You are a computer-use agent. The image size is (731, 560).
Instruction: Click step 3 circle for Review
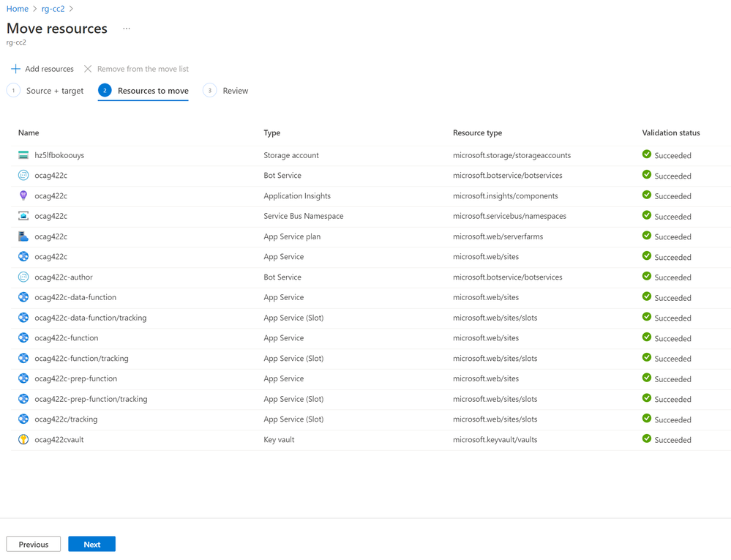pos(210,91)
